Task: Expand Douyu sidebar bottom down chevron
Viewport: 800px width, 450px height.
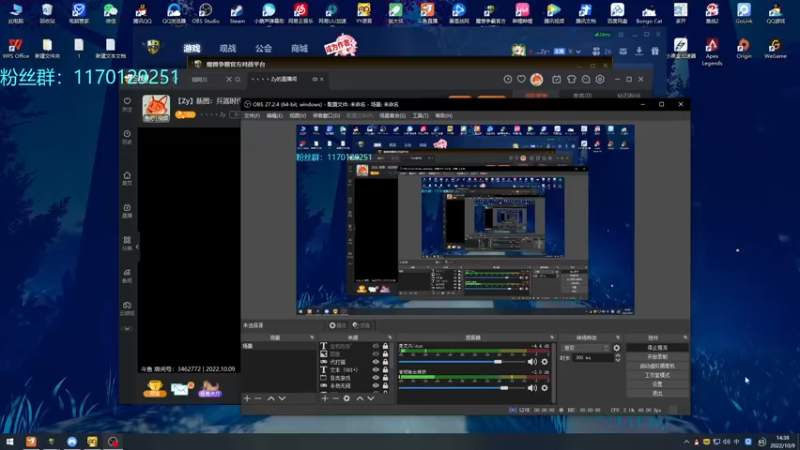Action: (x=127, y=329)
